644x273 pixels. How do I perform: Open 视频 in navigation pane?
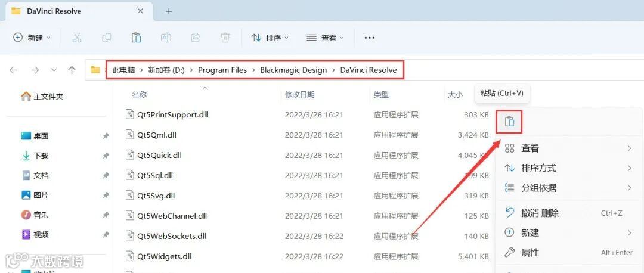35,234
